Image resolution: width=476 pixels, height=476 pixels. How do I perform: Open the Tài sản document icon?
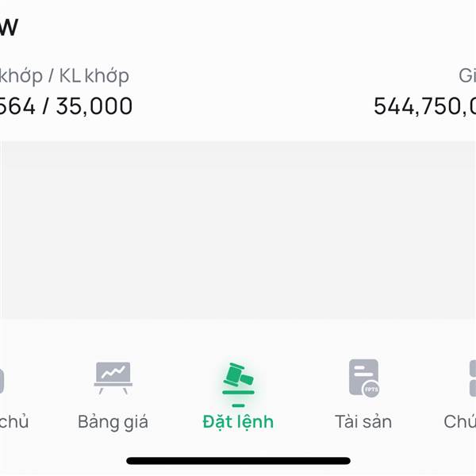[x=364, y=378]
